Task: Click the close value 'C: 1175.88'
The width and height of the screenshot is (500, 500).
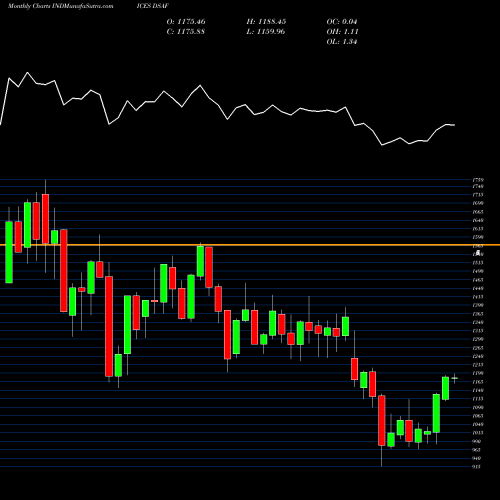Action: [x=186, y=32]
